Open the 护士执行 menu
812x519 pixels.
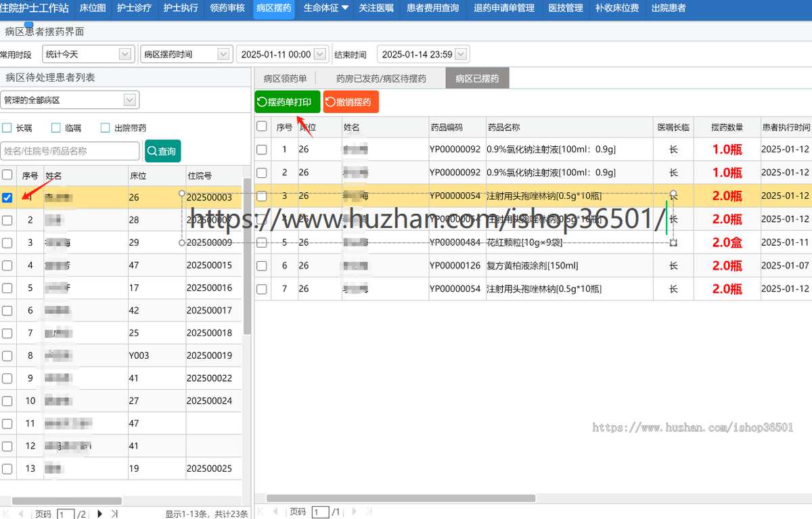181,8
